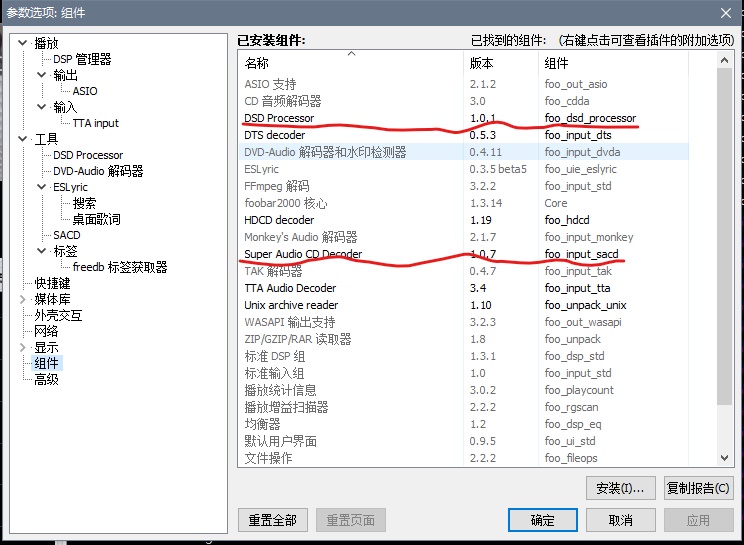Screen dimensions: 744x545
Task: Click the 安装(I)... button
Action: coord(620,488)
